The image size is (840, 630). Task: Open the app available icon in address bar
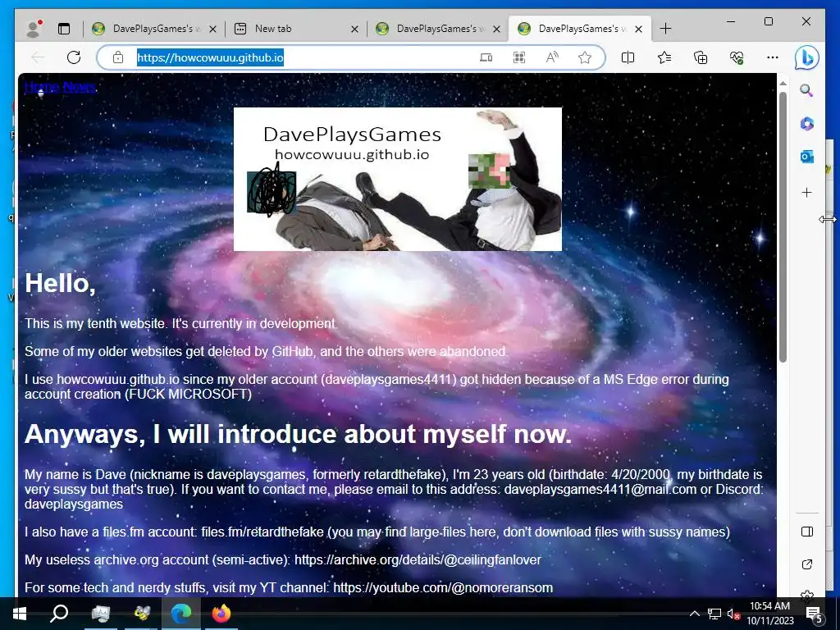[486, 57]
